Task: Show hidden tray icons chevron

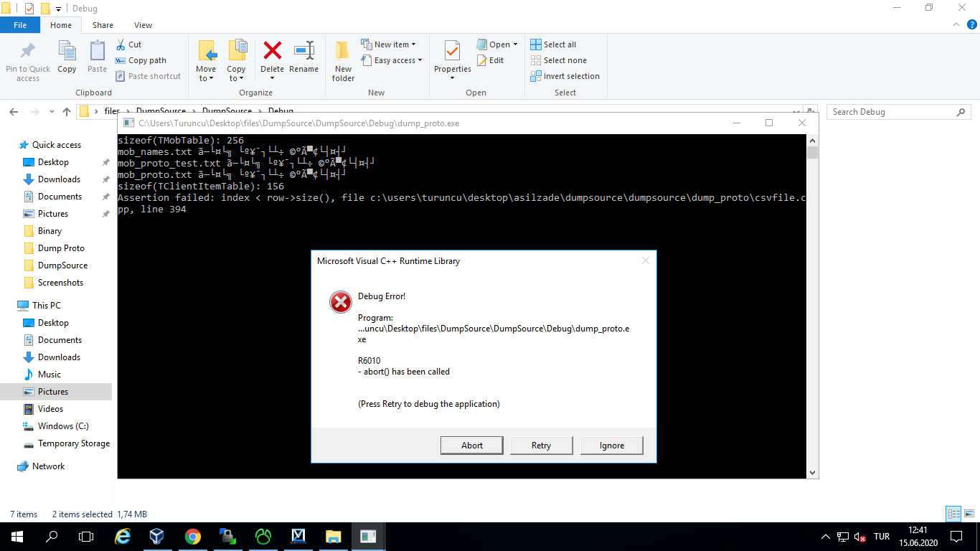Action: tap(826, 537)
